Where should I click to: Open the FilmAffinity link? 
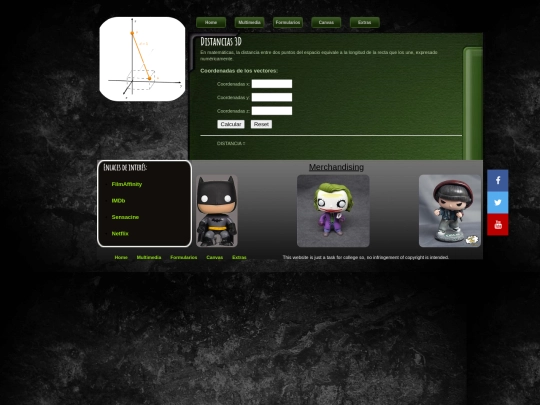point(127,184)
